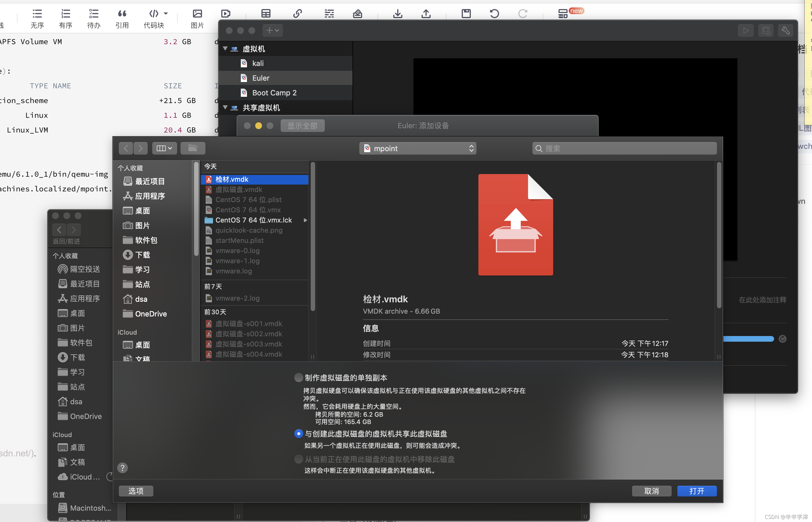This screenshot has width=812, height=522.
Task: Select the Boot Camp 2 virtual machine
Action: click(x=286, y=93)
